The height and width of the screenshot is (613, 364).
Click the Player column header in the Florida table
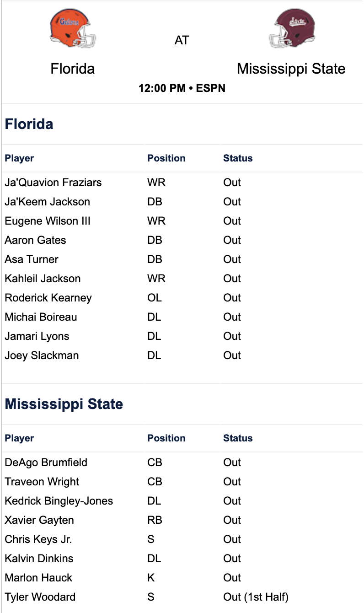(x=19, y=158)
